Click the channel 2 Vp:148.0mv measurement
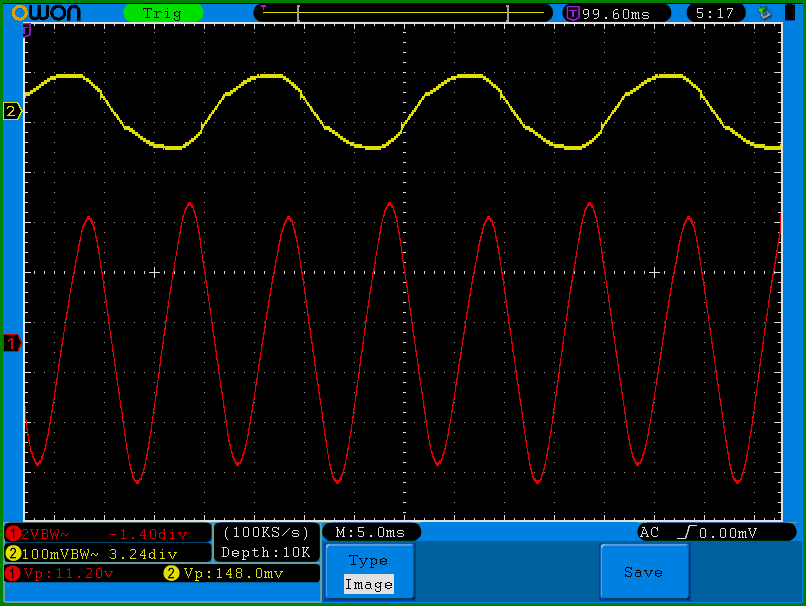The width and height of the screenshot is (806, 606). (233, 574)
